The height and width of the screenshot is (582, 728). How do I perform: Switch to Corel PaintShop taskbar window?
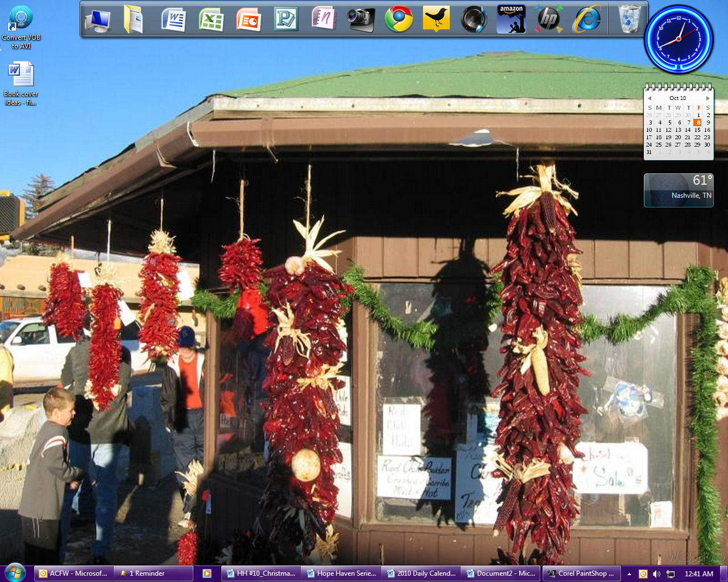point(581,573)
